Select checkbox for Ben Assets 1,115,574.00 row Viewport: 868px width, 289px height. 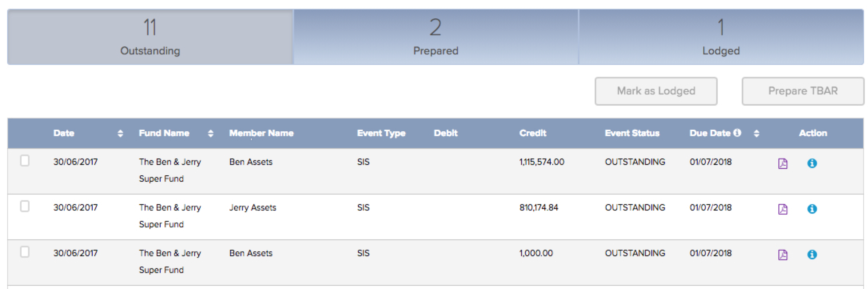[25, 161]
